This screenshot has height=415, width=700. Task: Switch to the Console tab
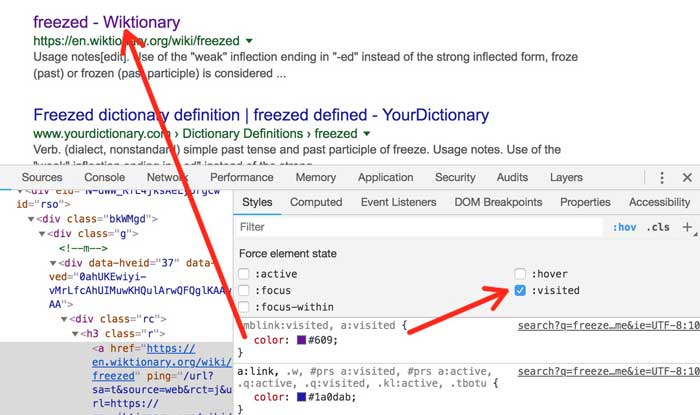pyautogui.click(x=104, y=177)
